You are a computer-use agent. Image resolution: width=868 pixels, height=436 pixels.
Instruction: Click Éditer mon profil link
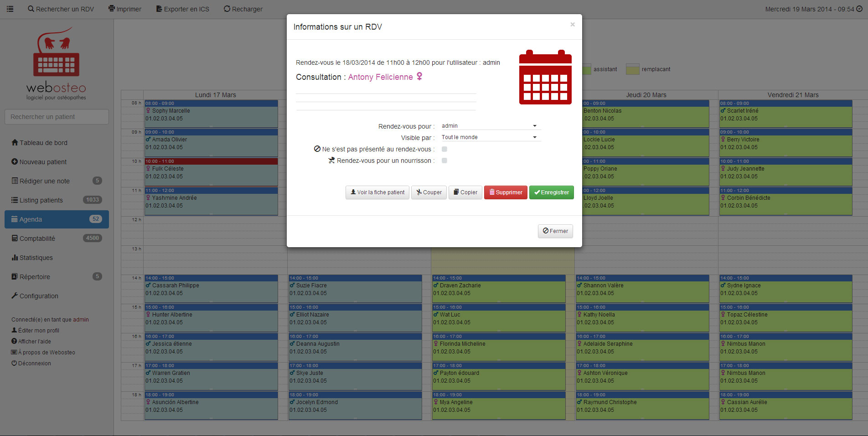[x=36, y=331]
